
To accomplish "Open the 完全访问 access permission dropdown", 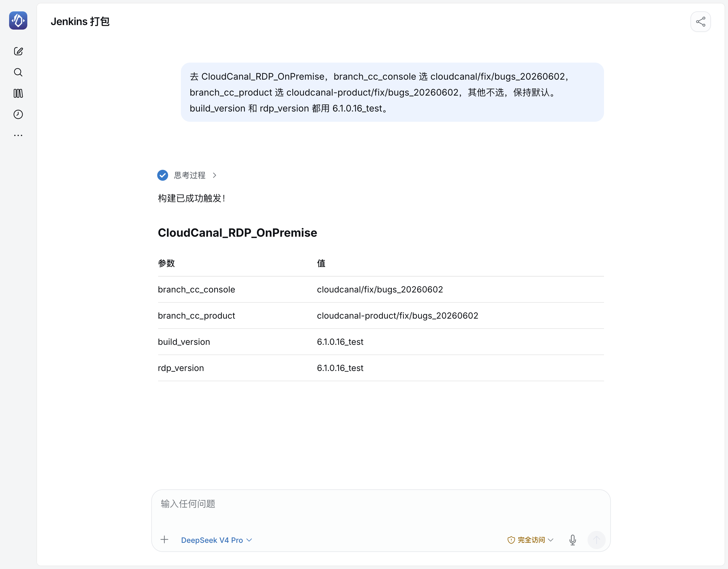I will 530,540.
